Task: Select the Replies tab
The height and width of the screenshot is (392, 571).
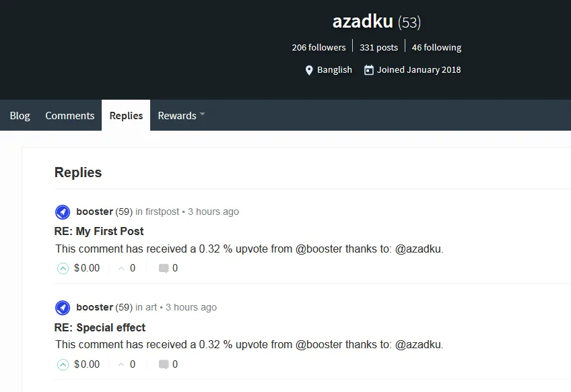Action: click(126, 115)
